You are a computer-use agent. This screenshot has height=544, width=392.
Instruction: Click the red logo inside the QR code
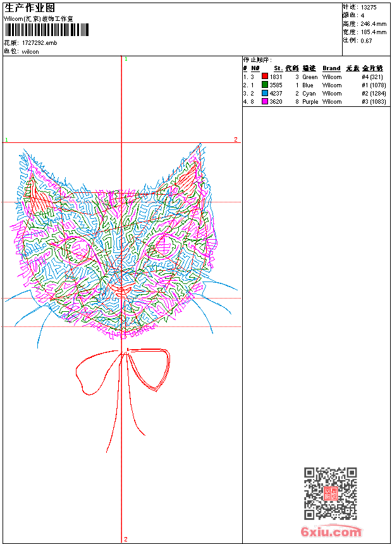(x=331, y=494)
